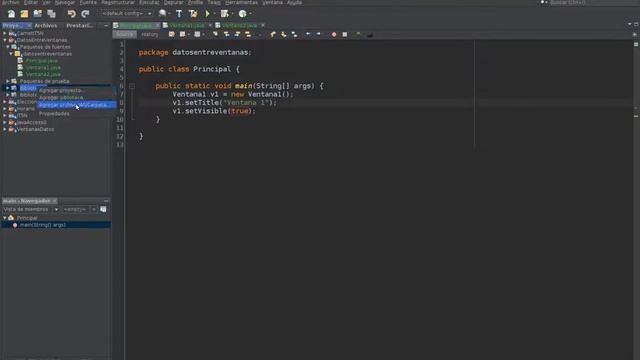Collapse the Paquetes de fuentes node

pyautogui.click(x=8, y=47)
